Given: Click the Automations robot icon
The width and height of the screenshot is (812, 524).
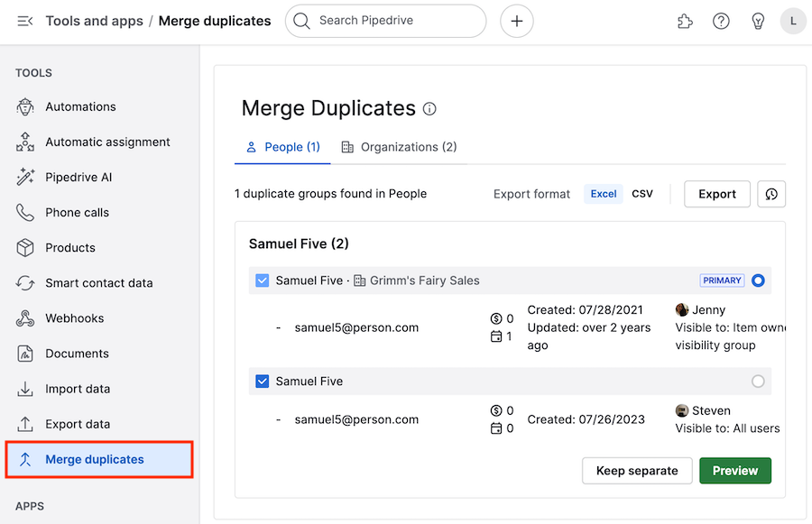Looking at the screenshot, I should point(25,106).
